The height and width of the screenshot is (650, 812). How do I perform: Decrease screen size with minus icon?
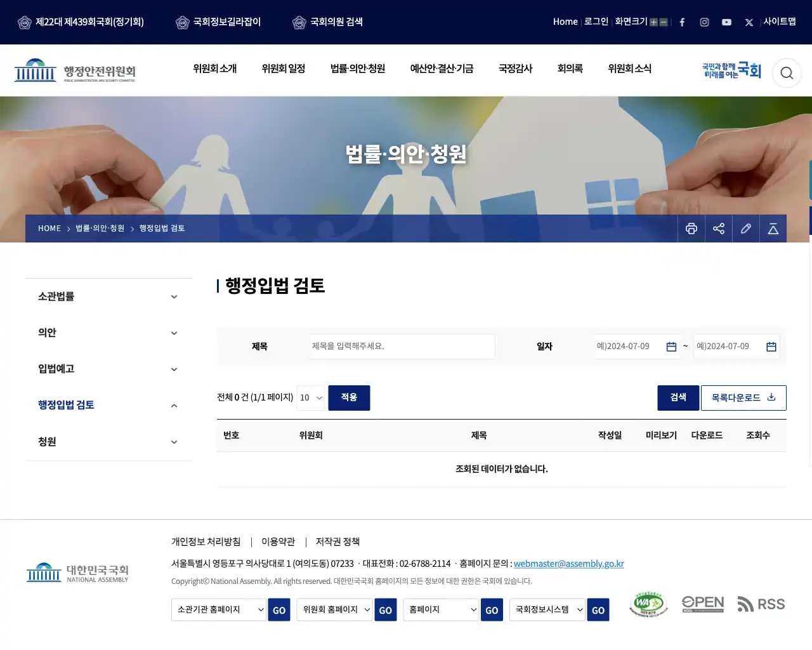(664, 22)
